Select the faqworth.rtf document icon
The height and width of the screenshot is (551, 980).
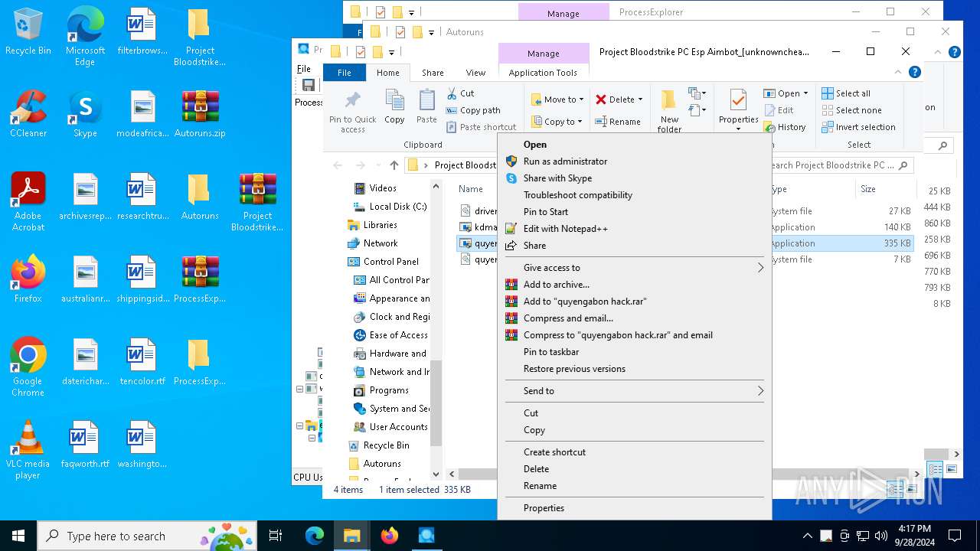85,445
